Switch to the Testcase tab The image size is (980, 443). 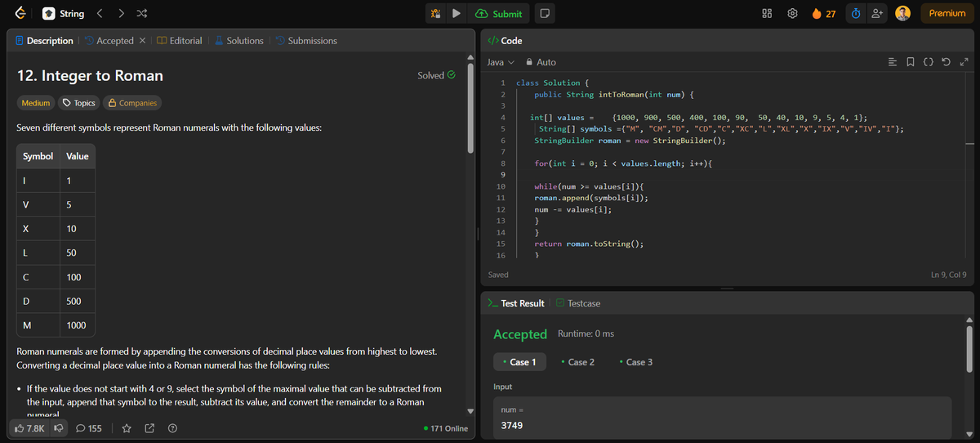click(x=578, y=303)
